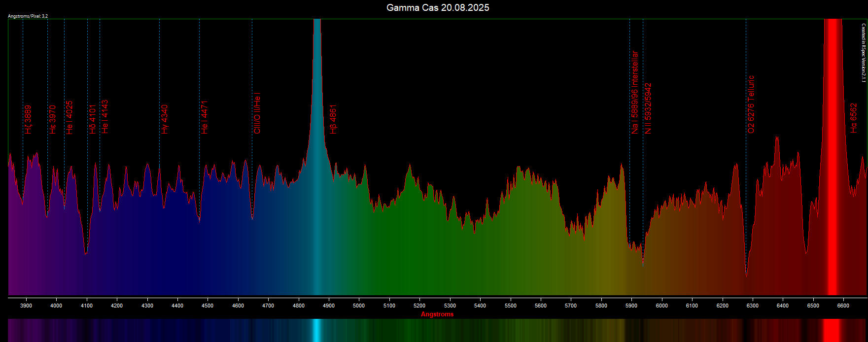The width and height of the screenshot is (868, 342).
Task: Select the 6500 axis tick label
Action: click(x=813, y=306)
